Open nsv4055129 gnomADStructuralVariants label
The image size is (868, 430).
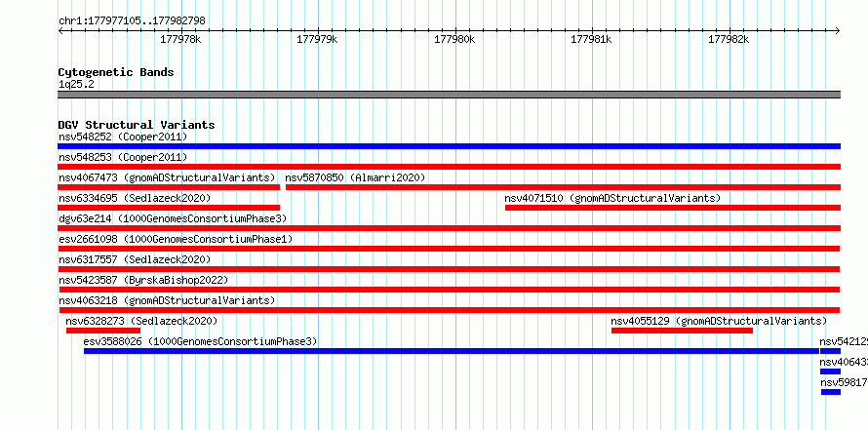[x=719, y=321]
